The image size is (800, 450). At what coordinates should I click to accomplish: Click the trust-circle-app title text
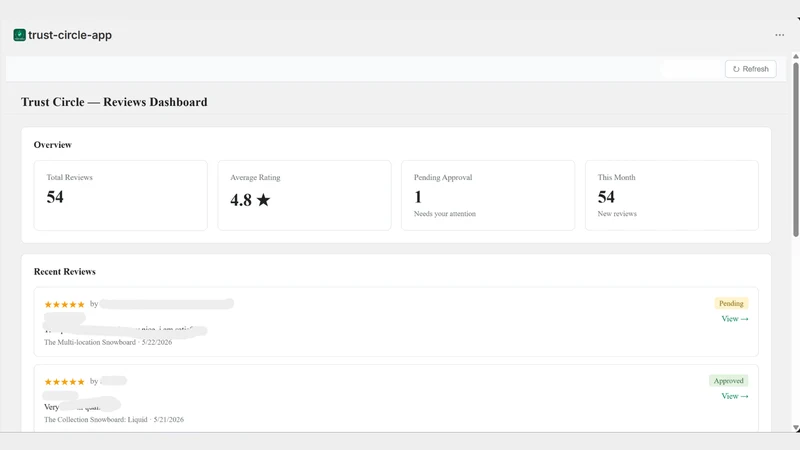click(x=70, y=35)
